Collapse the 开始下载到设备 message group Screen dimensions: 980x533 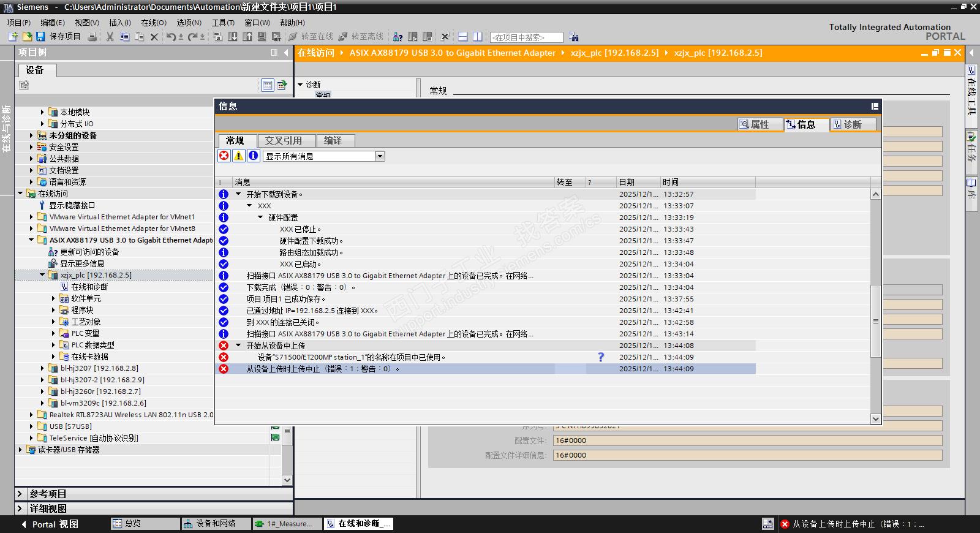click(x=238, y=194)
